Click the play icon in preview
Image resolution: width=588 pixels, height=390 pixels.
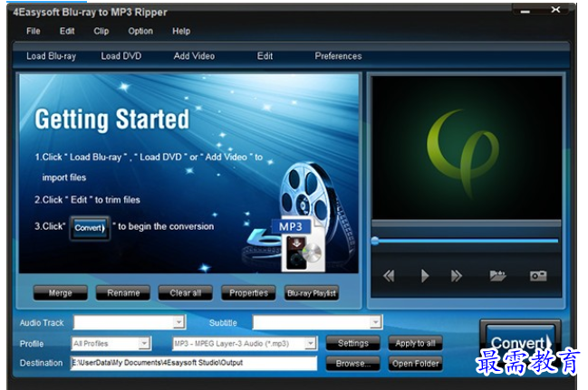[x=425, y=276]
